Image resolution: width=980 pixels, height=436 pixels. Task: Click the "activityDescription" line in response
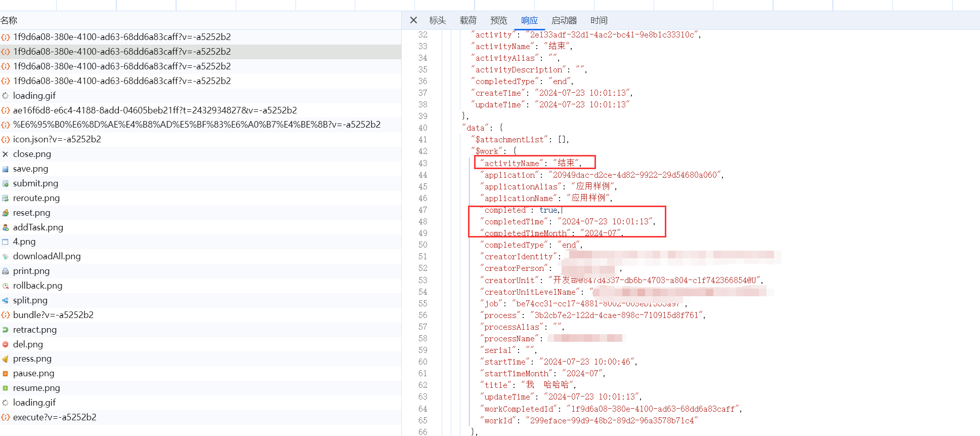tap(529, 70)
